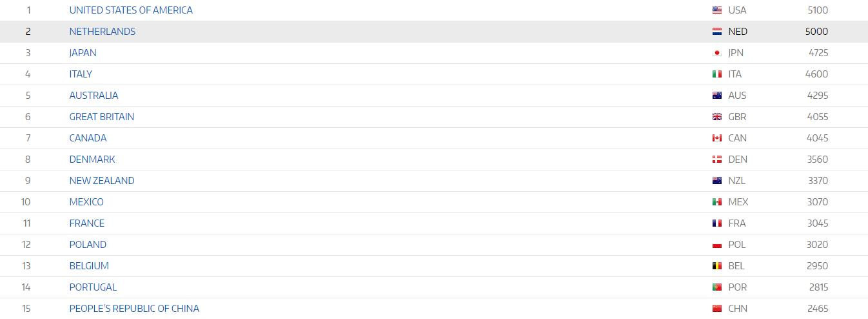This screenshot has width=868, height=319.
Task: Select the POLAND link
Action: point(88,245)
